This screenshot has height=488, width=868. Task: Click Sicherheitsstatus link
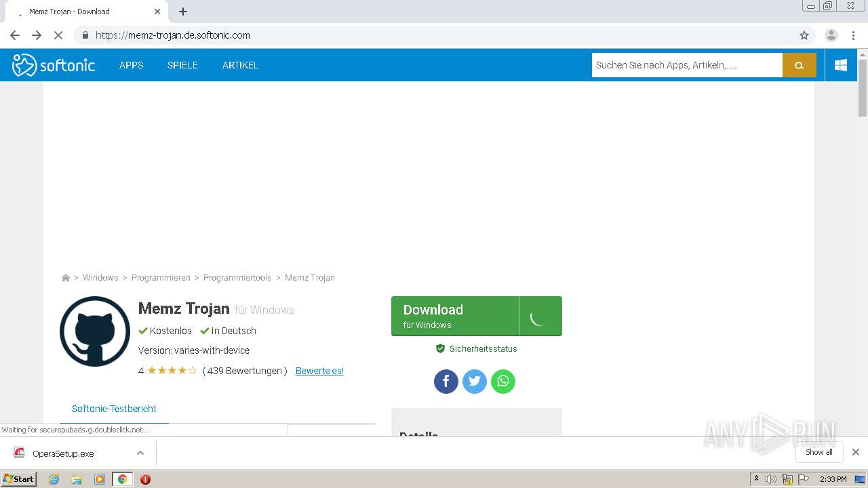[476, 349]
